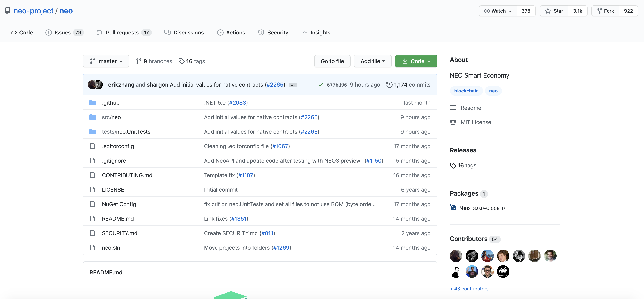
Task: Click the green commit status checkmark
Action: click(321, 85)
